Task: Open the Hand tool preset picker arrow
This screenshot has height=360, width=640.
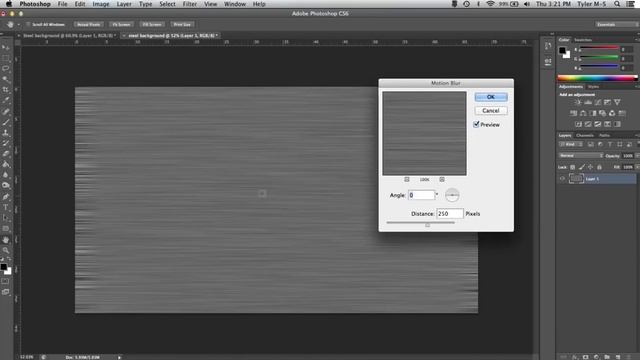Action: pos(18,25)
